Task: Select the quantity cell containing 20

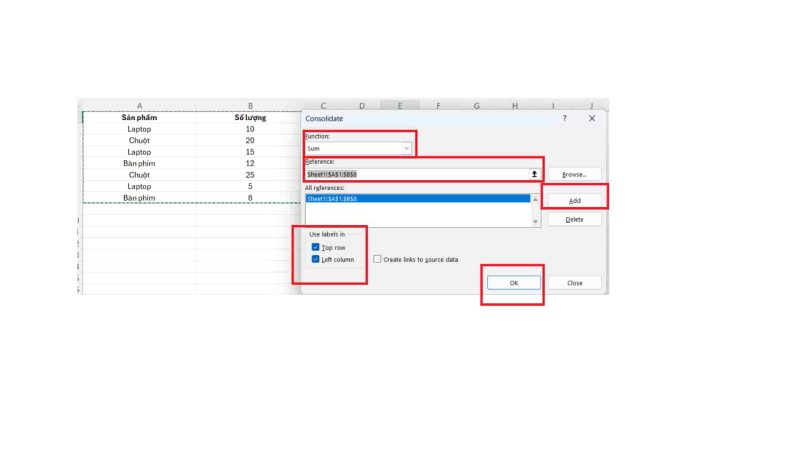Action: coord(250,140)
